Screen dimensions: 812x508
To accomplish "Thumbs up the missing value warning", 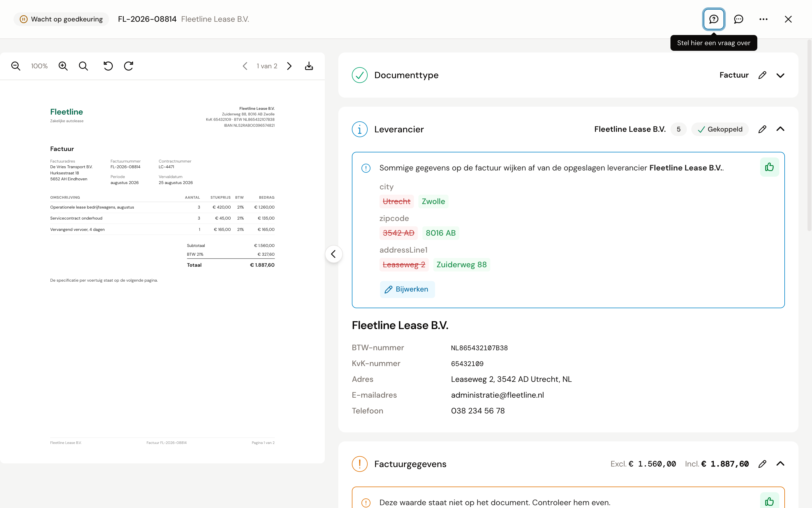I will click(769, 501).
